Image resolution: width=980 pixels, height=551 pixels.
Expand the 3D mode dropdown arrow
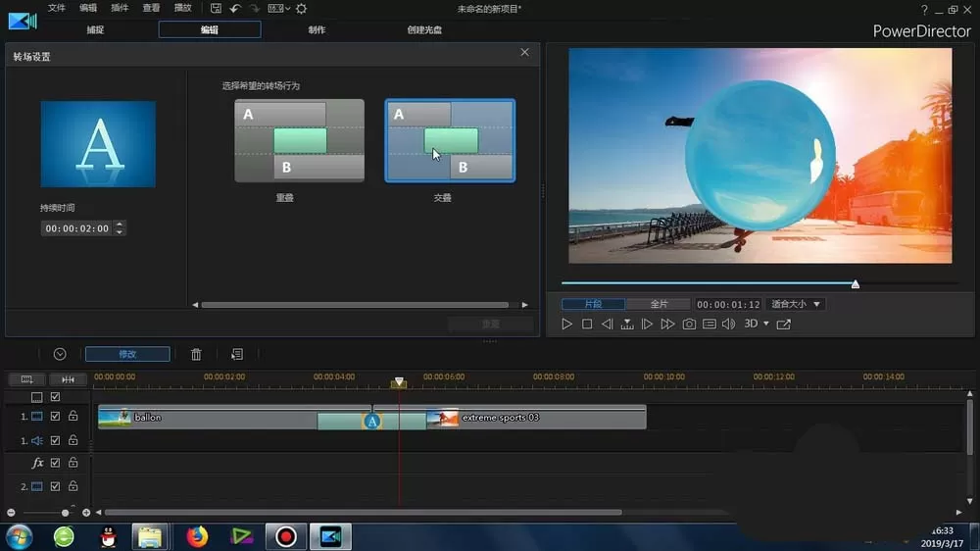tap(766, 324)
